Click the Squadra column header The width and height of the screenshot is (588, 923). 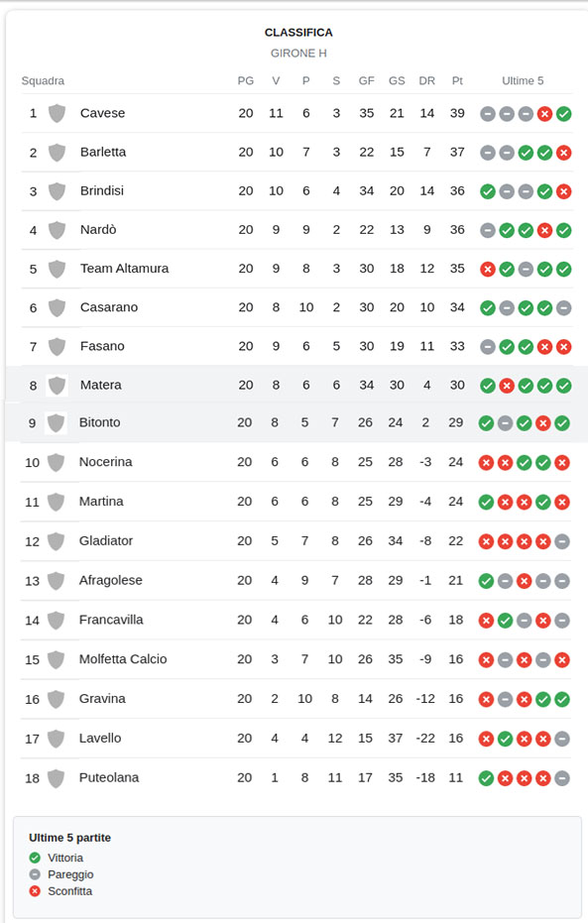[43, 80]
